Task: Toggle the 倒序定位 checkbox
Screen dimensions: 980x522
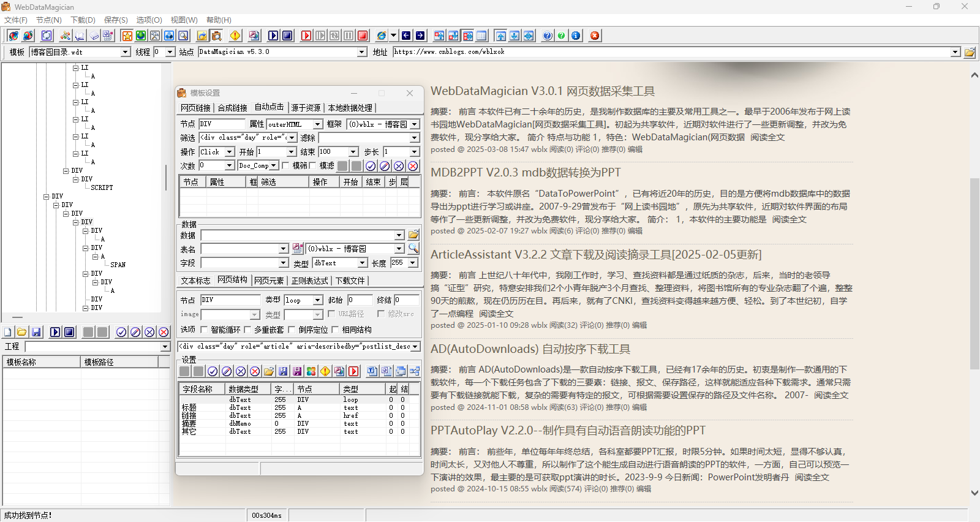Action: tap(292, 330)
